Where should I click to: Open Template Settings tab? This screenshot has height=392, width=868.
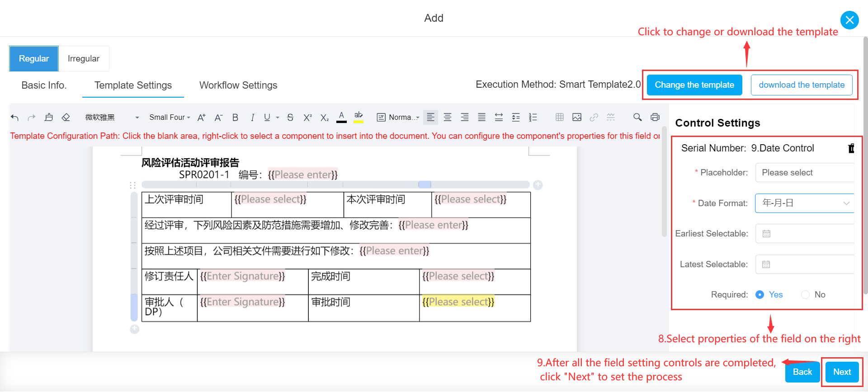133,85
